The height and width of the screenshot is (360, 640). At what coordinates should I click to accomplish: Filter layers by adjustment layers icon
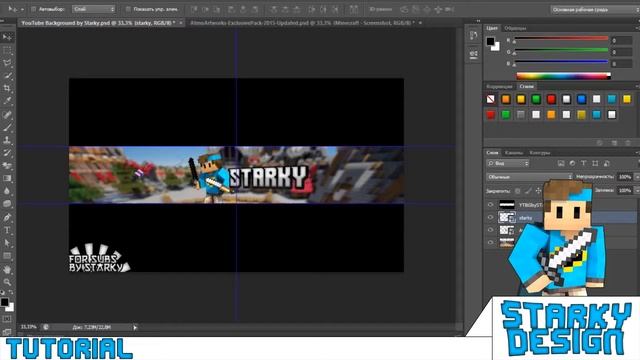tap(572, 163)
